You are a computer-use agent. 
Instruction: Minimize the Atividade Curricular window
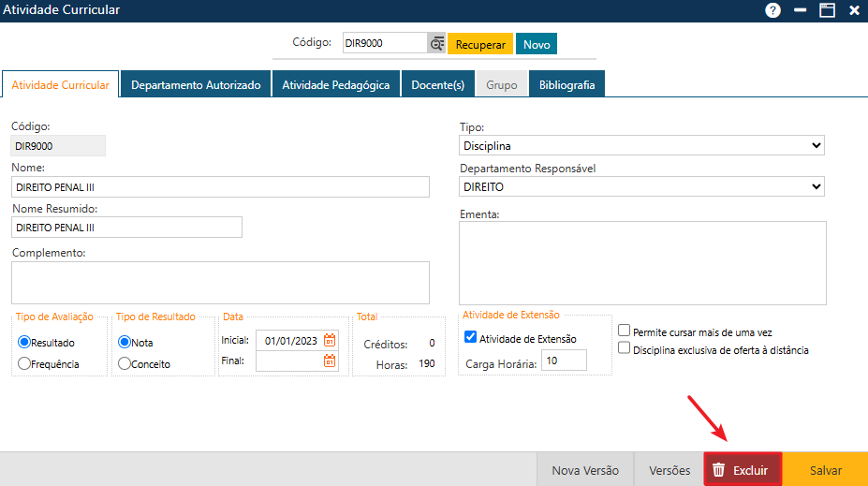[800, 10]
